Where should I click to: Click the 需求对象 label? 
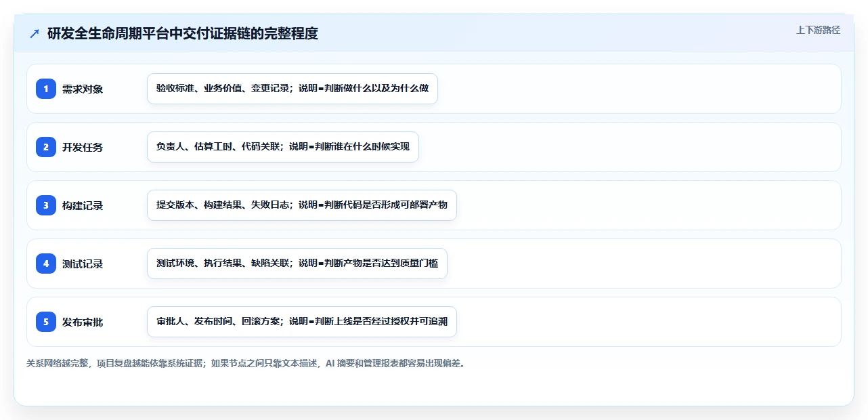tap(83, 89)
